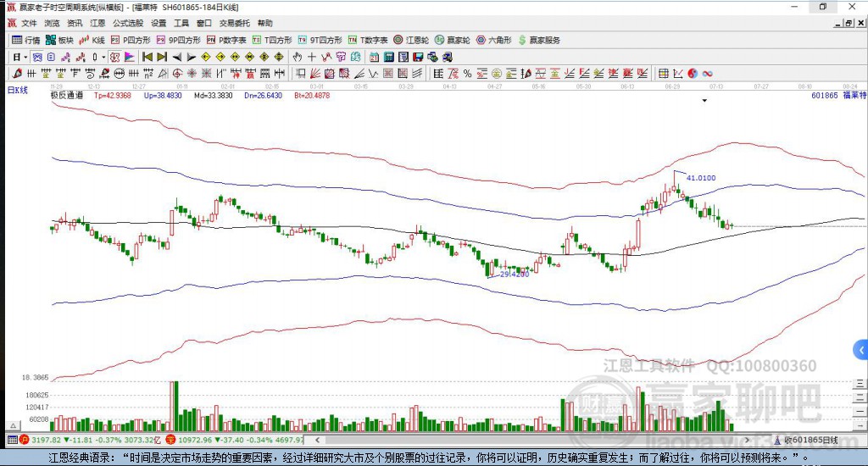Open 赢家服务 service button
The width and height of the screenshot is (868, 466).
coord(539,40)
